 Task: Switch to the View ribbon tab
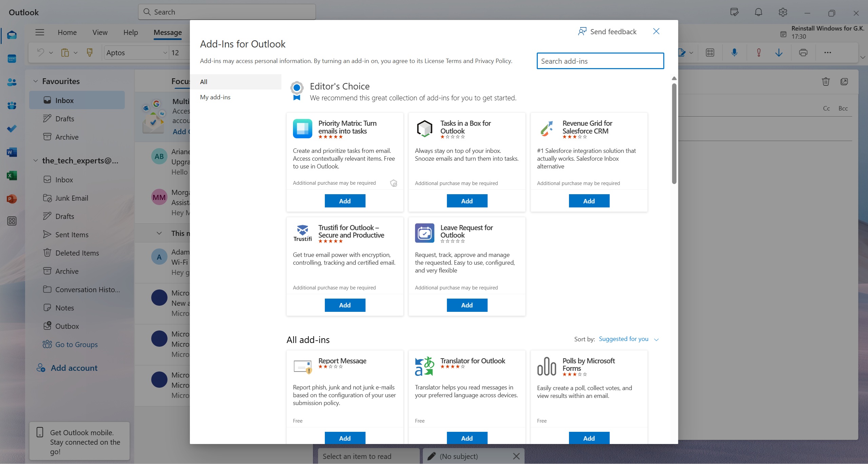(99, 32)
